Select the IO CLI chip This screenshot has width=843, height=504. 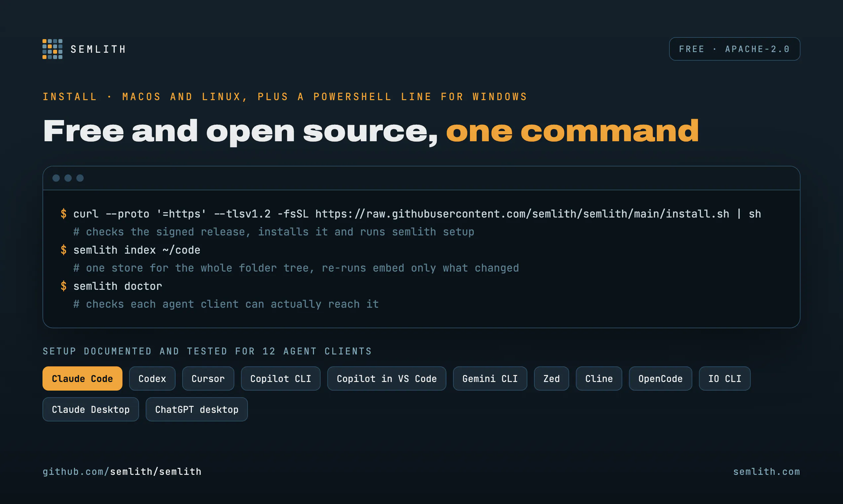point(725,378)
